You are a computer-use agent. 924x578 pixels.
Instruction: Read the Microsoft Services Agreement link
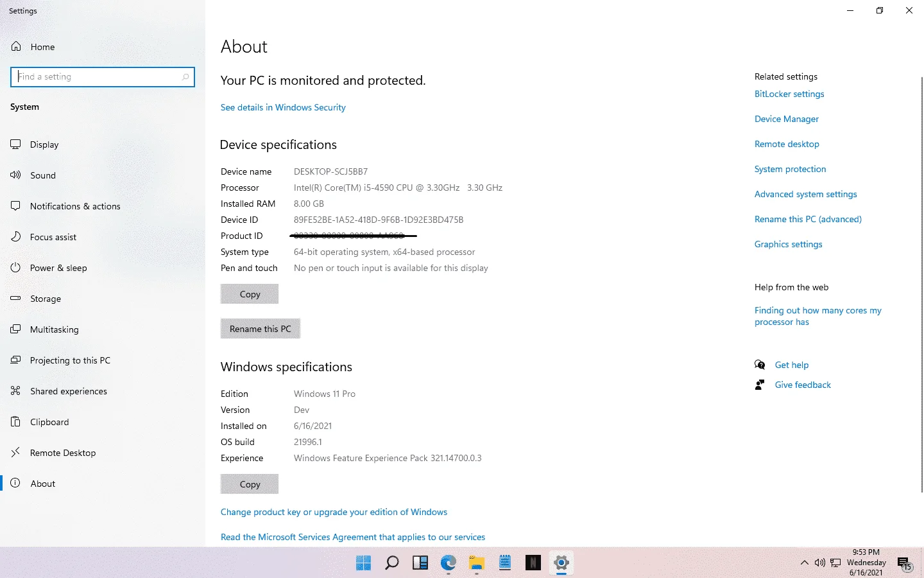point(353,537)
